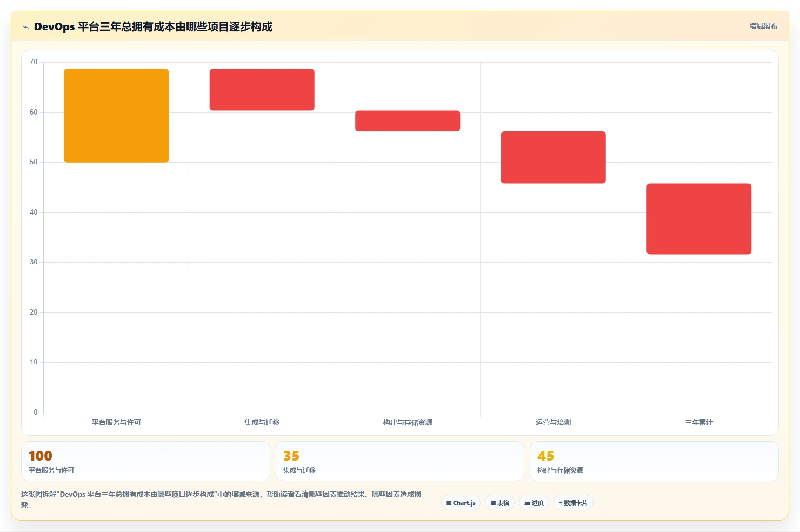Click the description paragraph starting with 这张图拆解
Screen dimensions: 800x532
(x=221, y=500)
